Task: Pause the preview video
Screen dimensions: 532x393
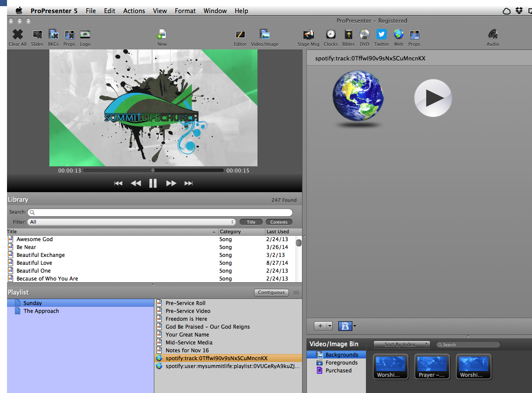Action: coord(153,183)
